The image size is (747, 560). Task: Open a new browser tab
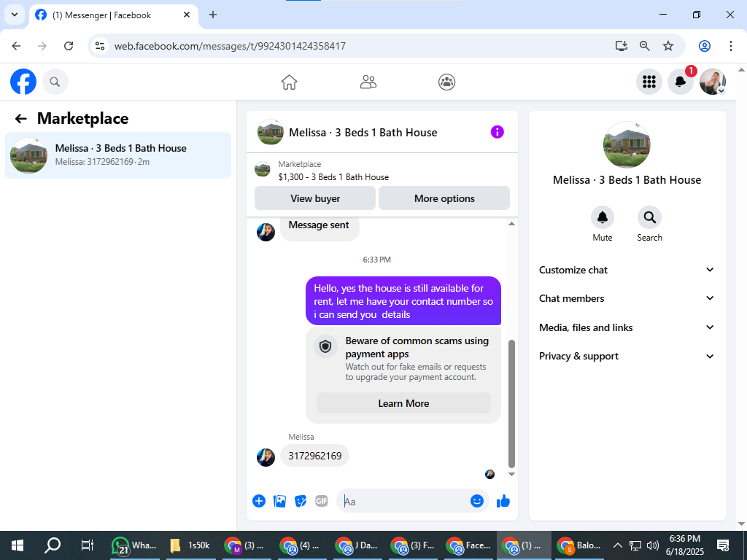[213, 15]
